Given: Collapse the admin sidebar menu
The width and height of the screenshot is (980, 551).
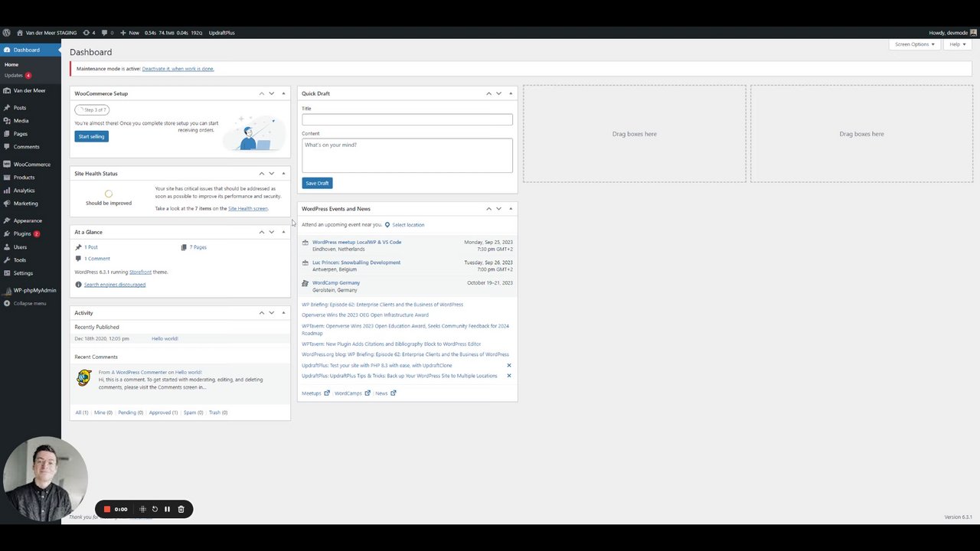Looking at the screenshot, I should [x=29, y=303].
